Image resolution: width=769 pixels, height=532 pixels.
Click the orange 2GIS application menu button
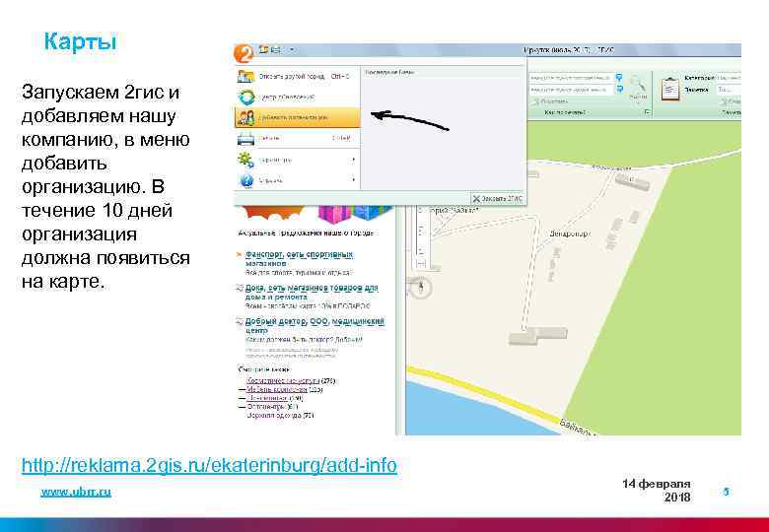(244, 53)
